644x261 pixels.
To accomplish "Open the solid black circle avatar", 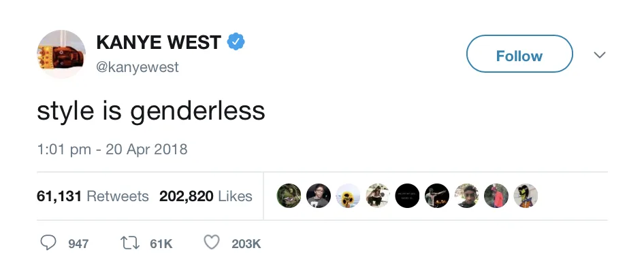I will (x=407, y=196).
